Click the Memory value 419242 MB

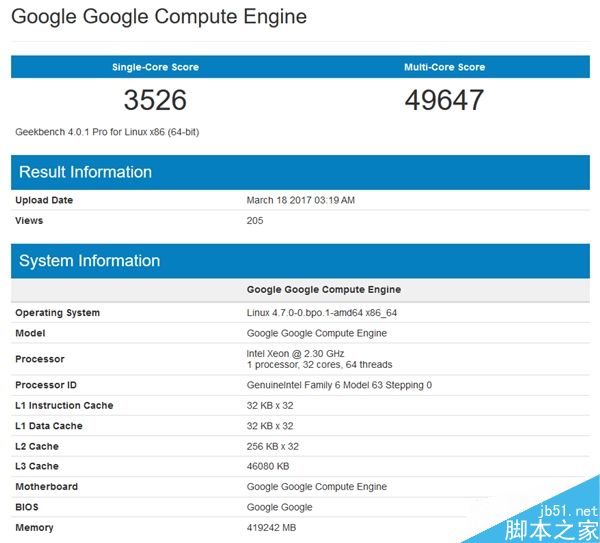272,527
